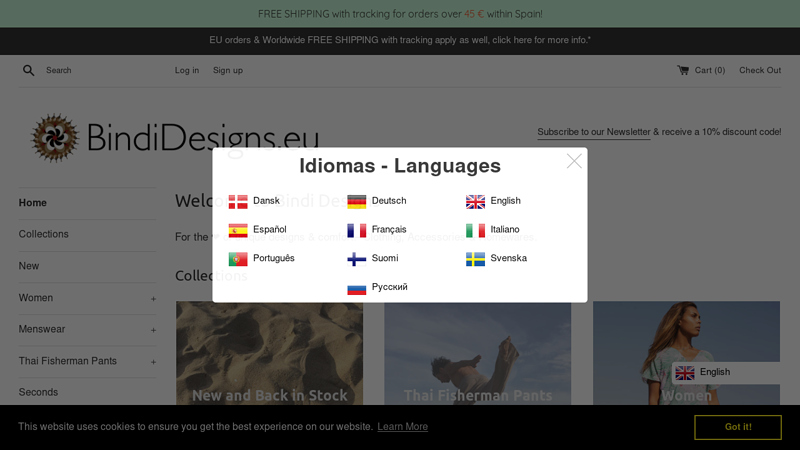Click the Sign up link
Image resolution: width=800 pixels, height=450 pixels.
[228, 70]
